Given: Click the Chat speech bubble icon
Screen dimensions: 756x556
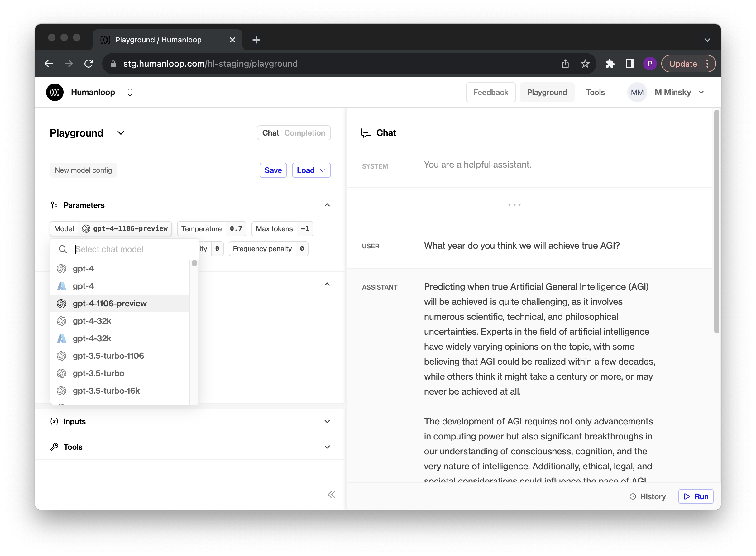Looking at the screenshot, I should (366, 132).
